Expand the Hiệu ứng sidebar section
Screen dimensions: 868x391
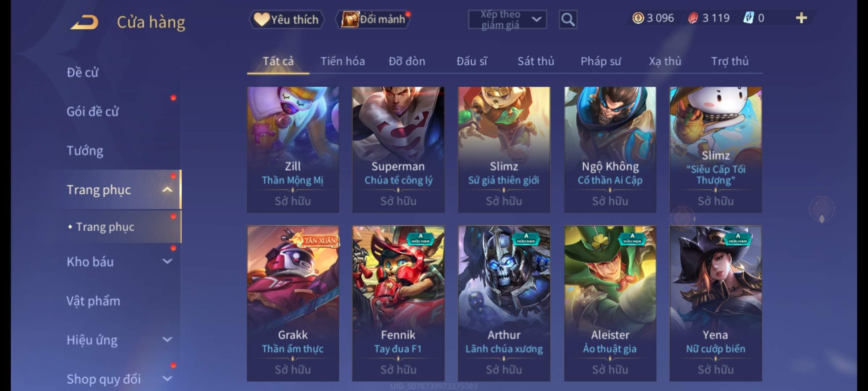167,340
